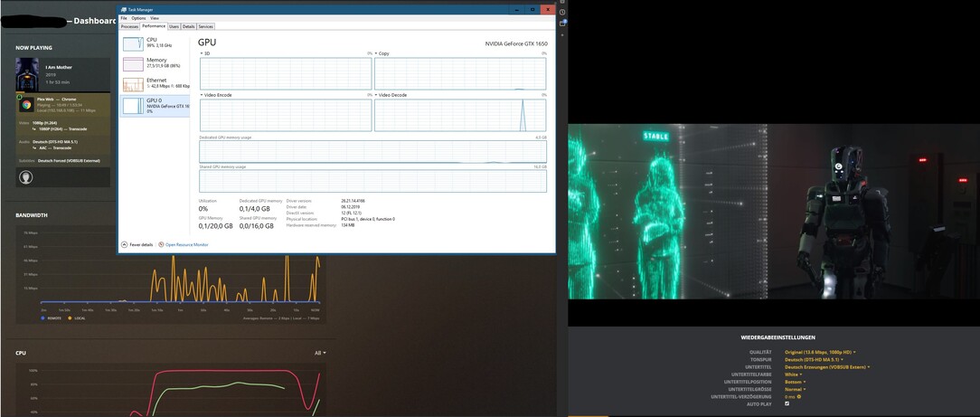
Task: Open the Video Encode graph dropdown
Action: 216,95
